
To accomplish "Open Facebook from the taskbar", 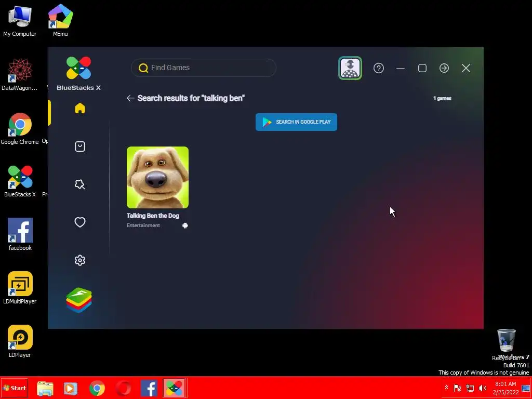I will 149,389.
